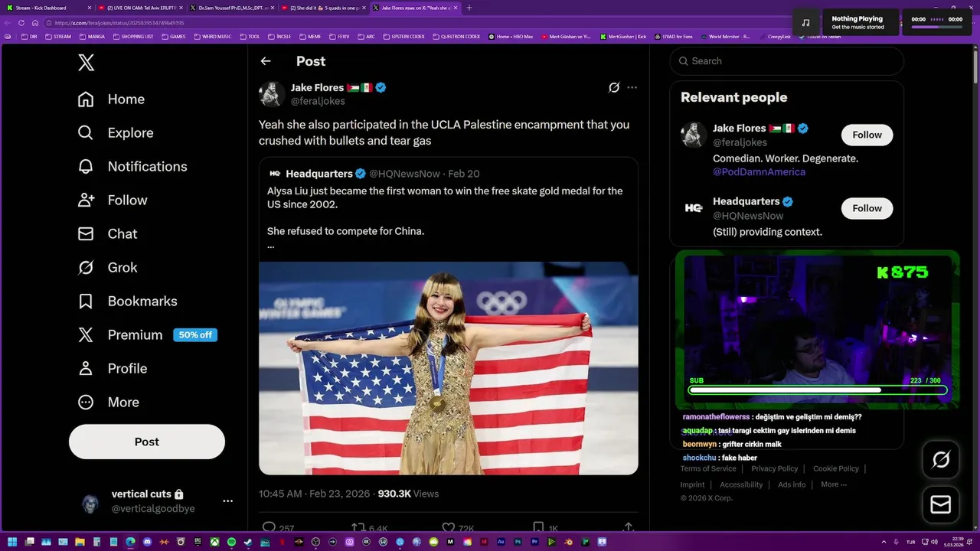This screenshot has width=980, height=551.
Task: Click the music playback progress bar
Action: point(936,27)
